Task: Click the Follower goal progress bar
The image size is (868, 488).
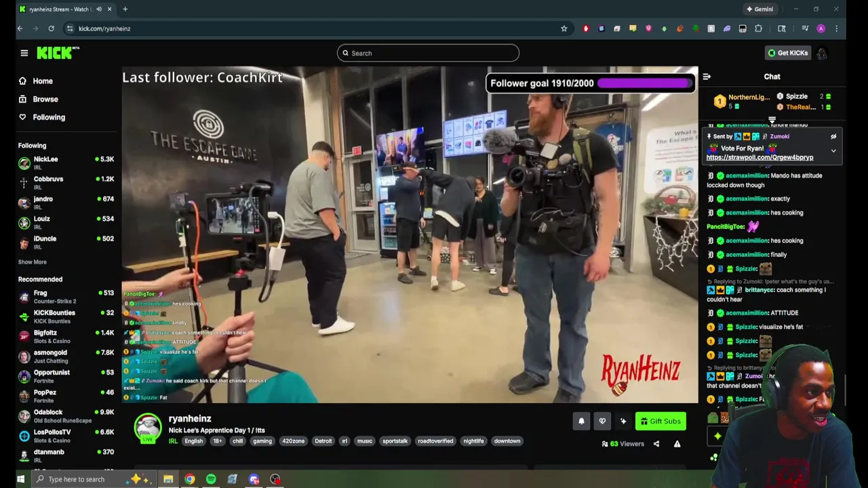Action: pos(644,83)
